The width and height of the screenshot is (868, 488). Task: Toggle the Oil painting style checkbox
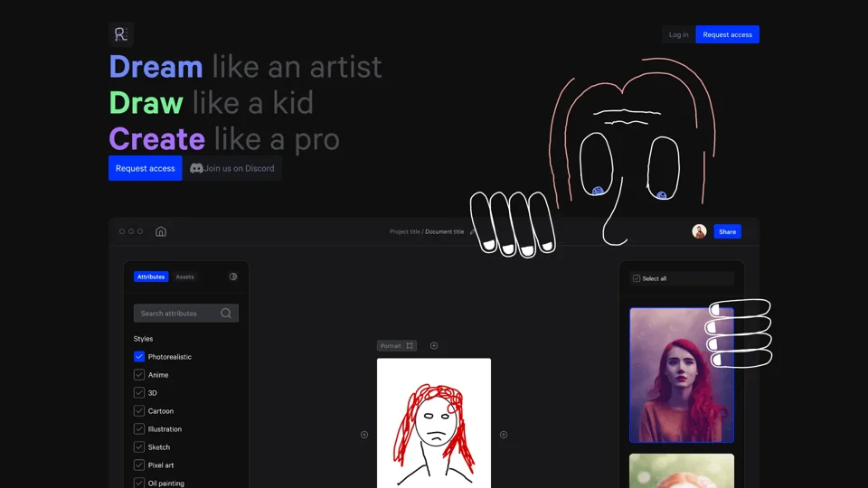(139, 483)
